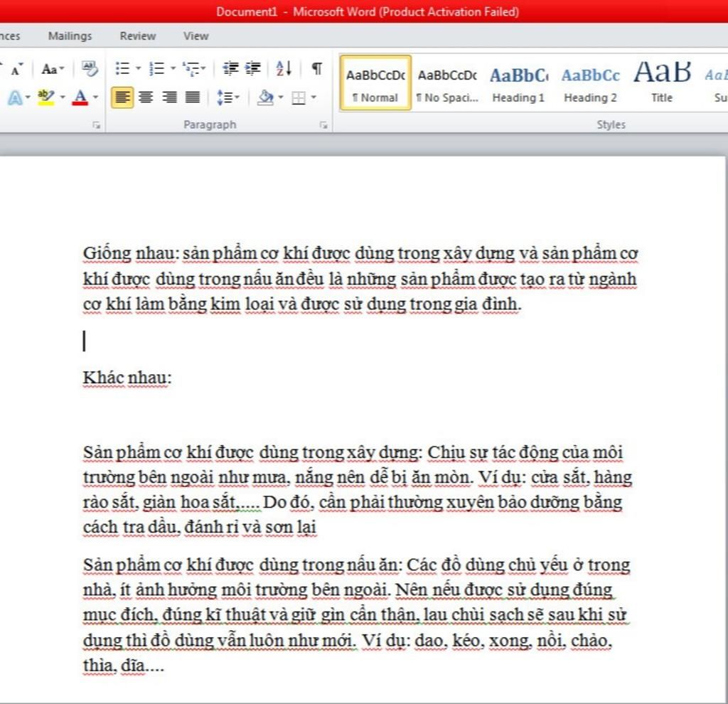Click the Decrease Indent icon
The image size is (728, 704).
point(231,69)
